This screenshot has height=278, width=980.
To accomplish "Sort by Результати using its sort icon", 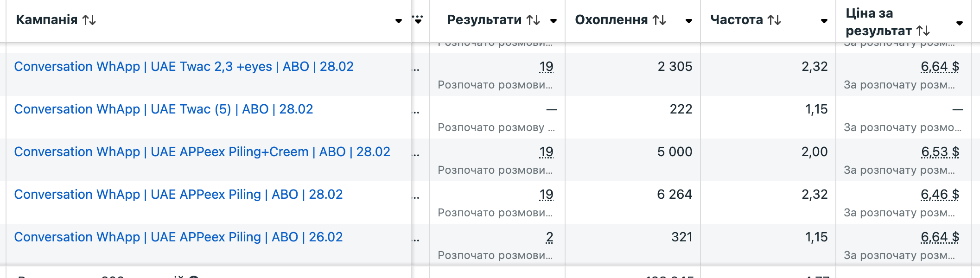I will [534, 20].
